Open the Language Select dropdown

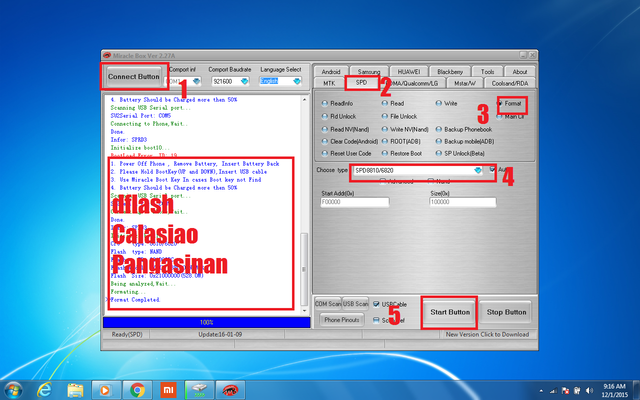pos(297,81)
